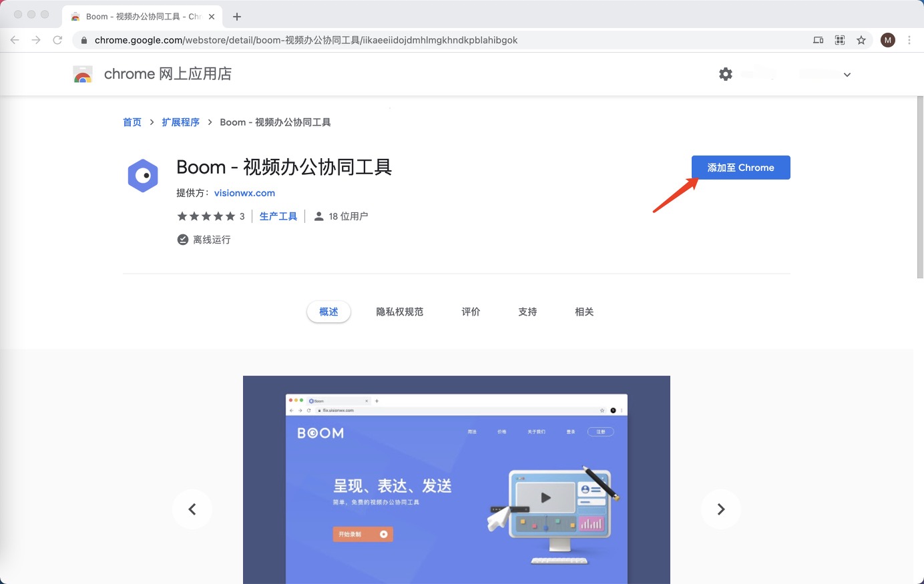Click the offline run checkmark icon
The image size is (924, 584).
[182, 240]
